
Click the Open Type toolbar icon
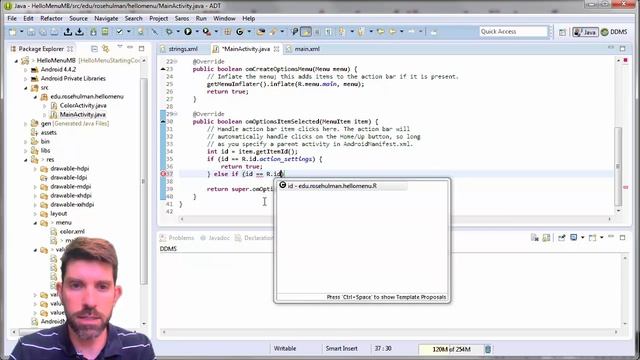point(261,32)
